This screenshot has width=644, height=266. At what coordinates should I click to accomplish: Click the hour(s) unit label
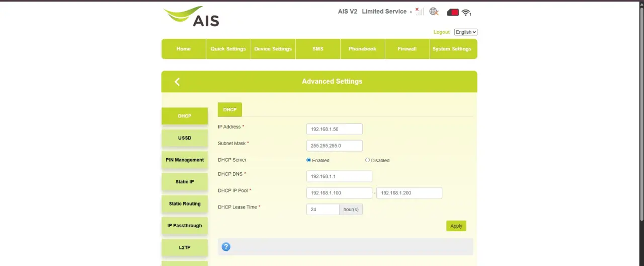pyautogui.click(x=351, y=209)
